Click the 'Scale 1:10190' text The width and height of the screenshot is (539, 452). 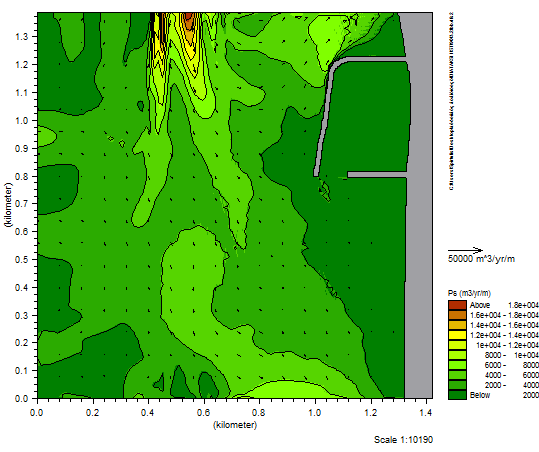(x=403, y=440)
